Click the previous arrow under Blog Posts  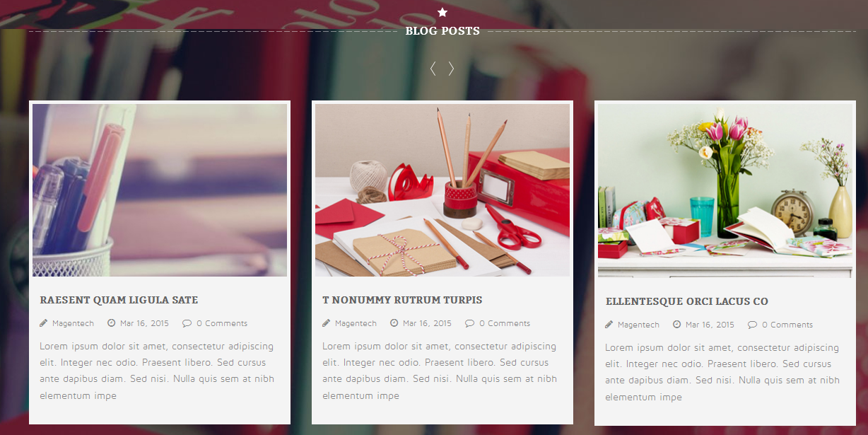[433, 69]
